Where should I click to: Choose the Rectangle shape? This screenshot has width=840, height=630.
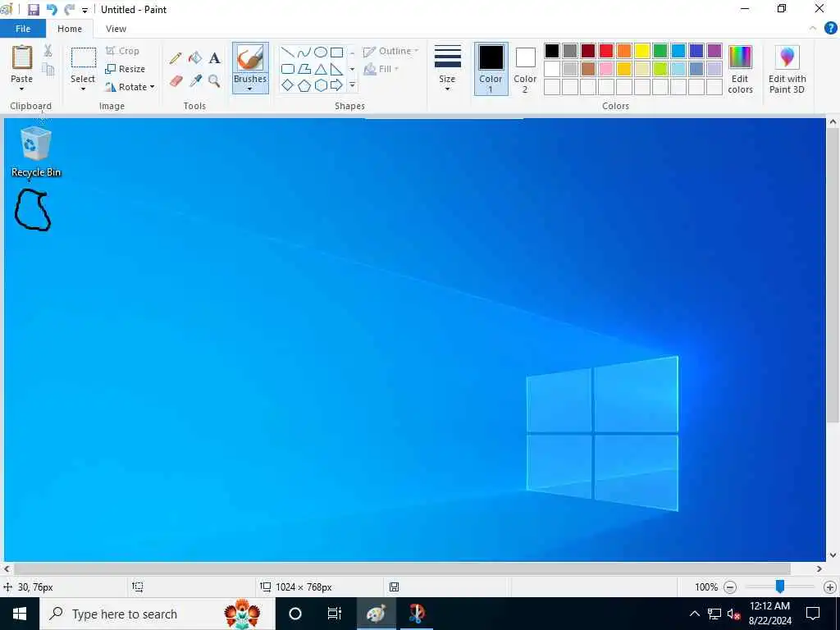click(x=336, y=52)
